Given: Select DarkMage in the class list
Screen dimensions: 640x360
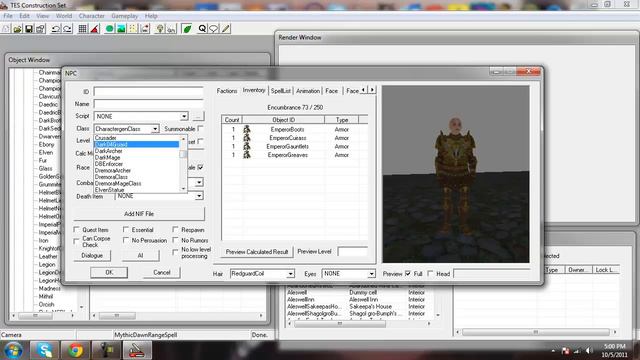Looking at the screenshot, I should 107,157.
